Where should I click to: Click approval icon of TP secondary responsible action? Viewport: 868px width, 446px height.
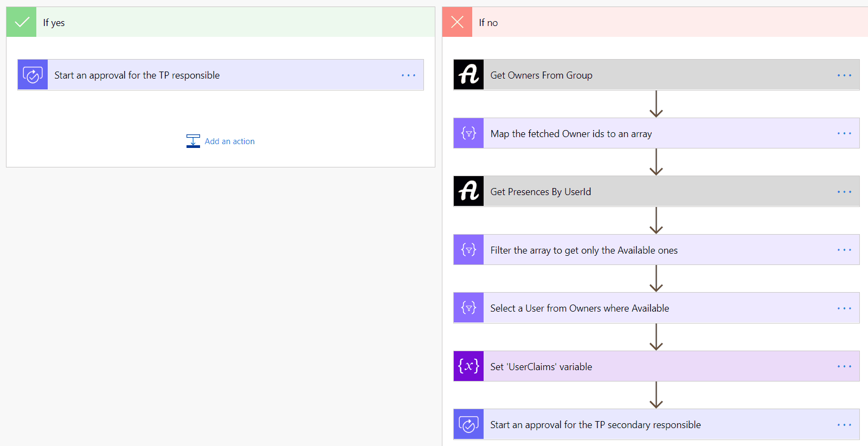tap(468, 424)
